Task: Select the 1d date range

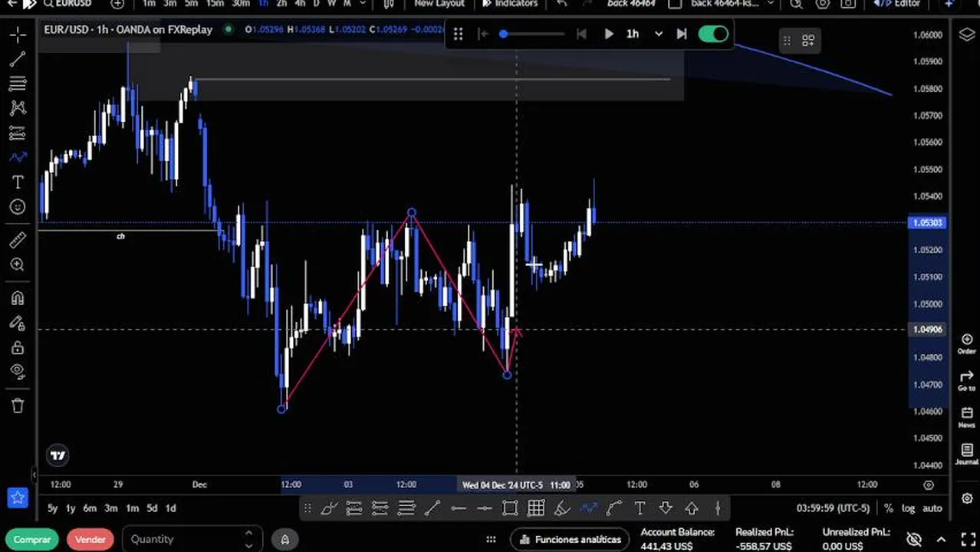Action: [171, 508]
